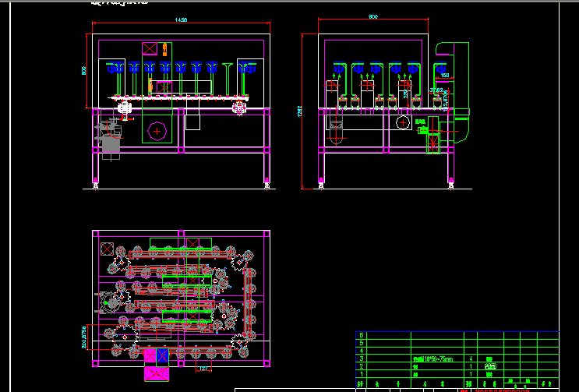The width and height of the screenshot is (579, 392).
Task: Click the red crossed square in plan view corner
Action: (x=107, y=249)
